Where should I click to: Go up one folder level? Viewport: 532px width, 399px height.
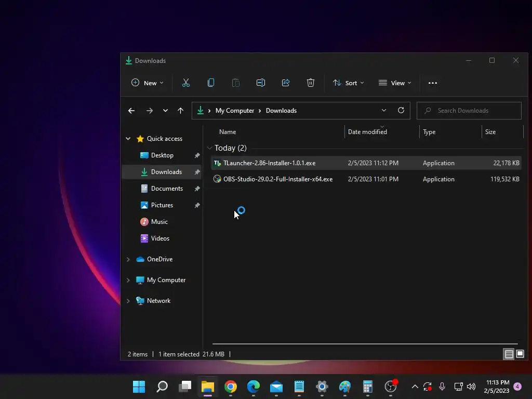coord(180,111)
